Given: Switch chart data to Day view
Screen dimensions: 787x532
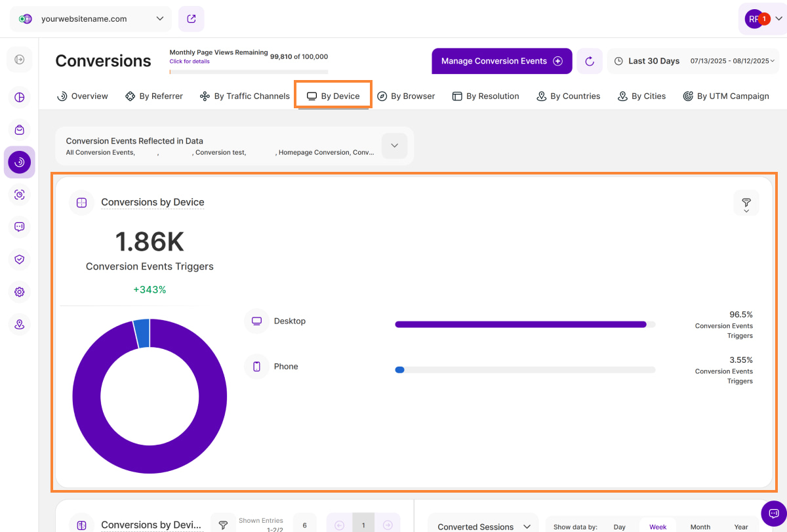Looking at the screenshot, I should (x=619, y=527).
